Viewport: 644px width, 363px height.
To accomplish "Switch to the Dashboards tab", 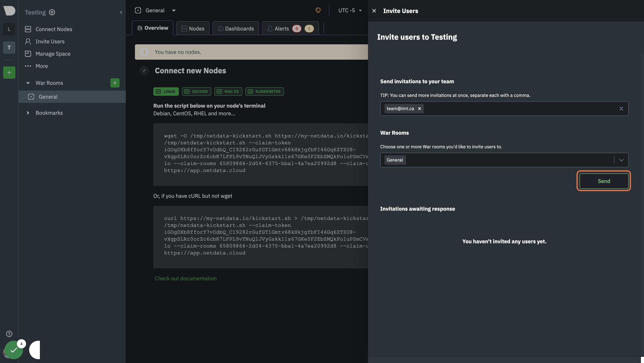I will coord(236,29).
